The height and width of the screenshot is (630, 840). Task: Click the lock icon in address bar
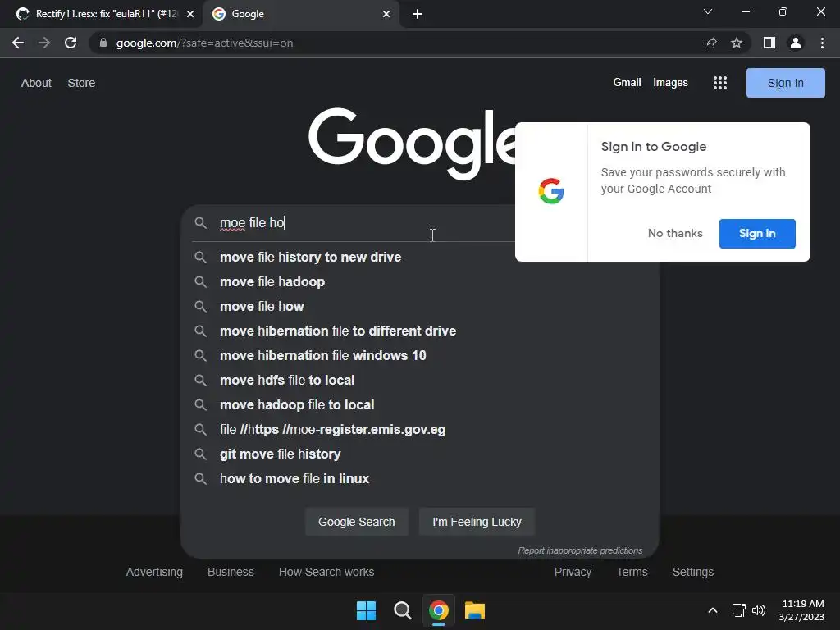[x=103, y=43]
